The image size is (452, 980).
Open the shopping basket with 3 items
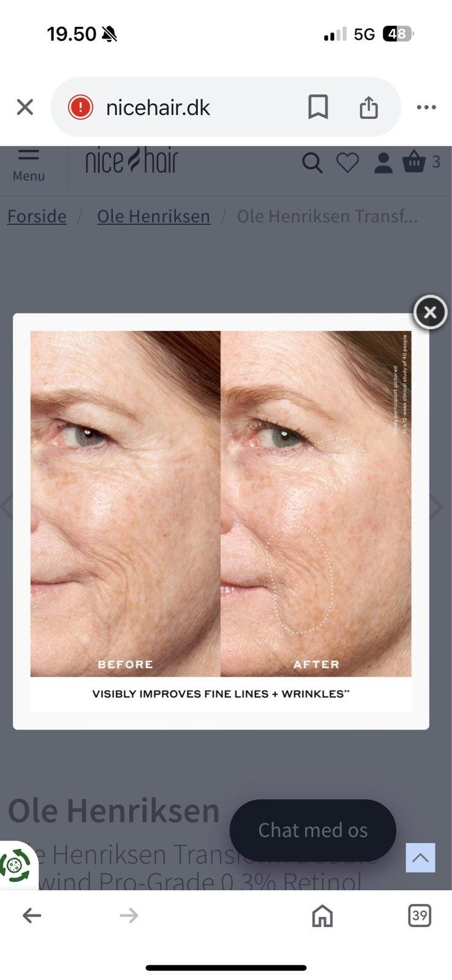(x=421, y=162)
